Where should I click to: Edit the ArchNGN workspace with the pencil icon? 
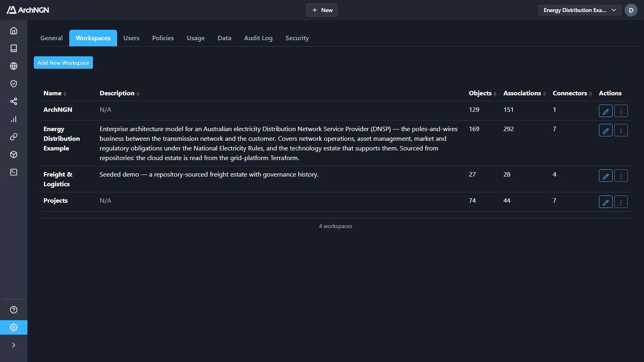(x=606, y=111)
